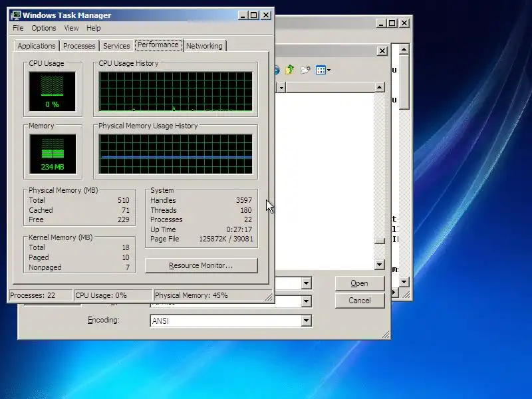Maximize the Notepad window behind
Image resolution: width=532 pixels, height=399 pixels.
point(392,23)
